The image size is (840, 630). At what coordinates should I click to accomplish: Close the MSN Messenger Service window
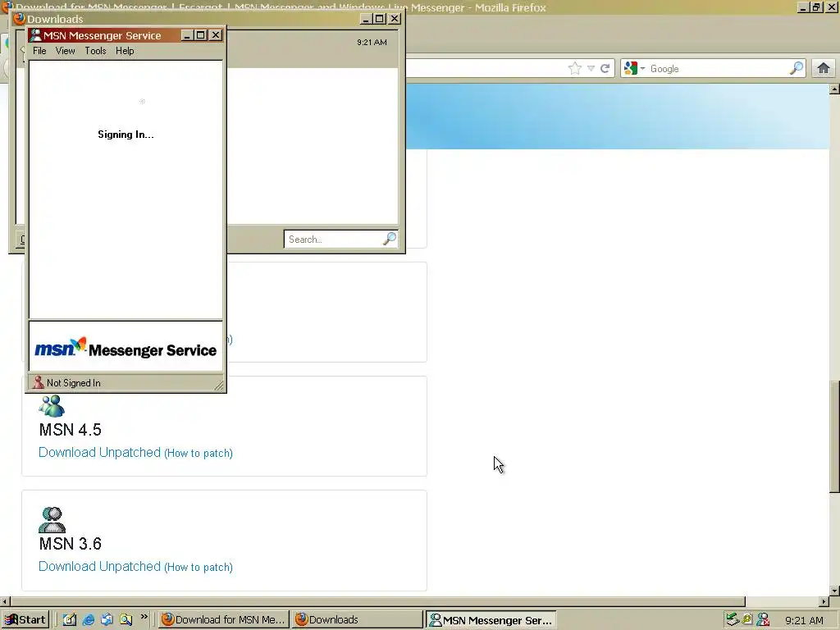pos(216,35)
